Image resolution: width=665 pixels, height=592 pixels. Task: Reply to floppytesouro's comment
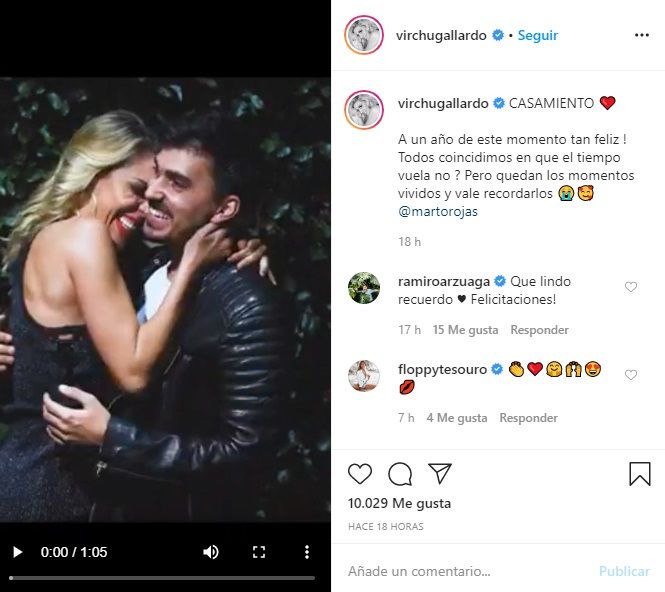coord(528,418)
